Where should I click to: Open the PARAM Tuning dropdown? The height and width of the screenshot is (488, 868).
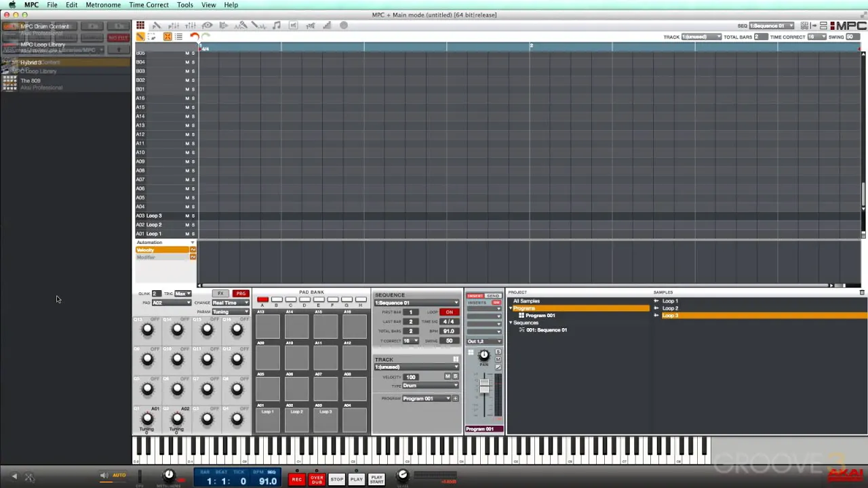point(231,312)
